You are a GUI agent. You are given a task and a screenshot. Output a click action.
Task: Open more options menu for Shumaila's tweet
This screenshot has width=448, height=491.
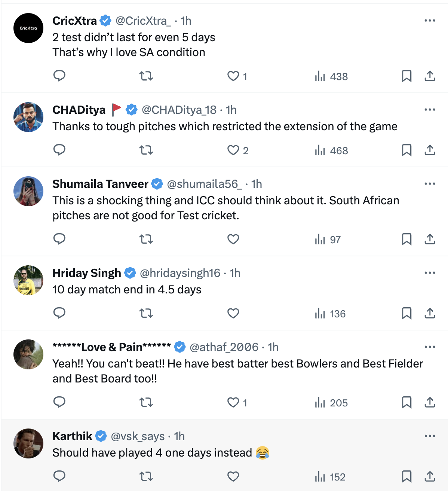pos(430,184)
